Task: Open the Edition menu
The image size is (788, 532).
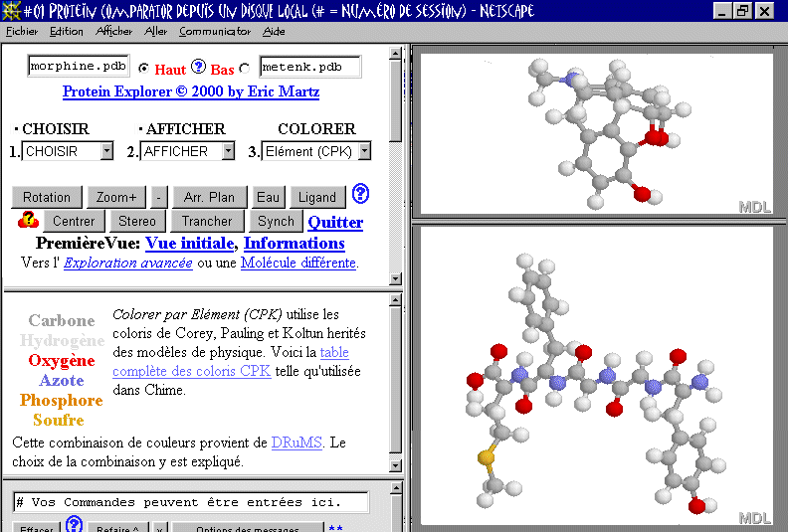Action: tap(67, 31)
